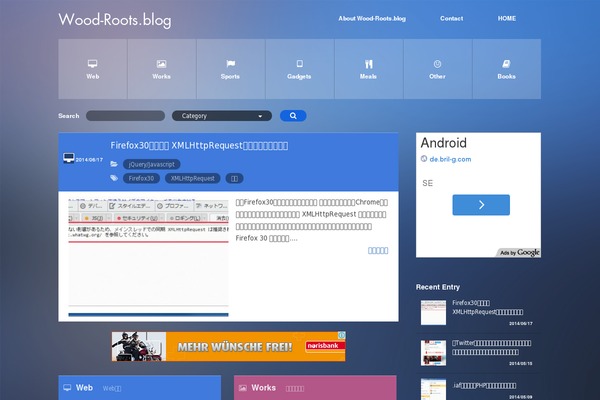Screen dimensions: 600x400
Task: Follow the read-more link under article excerpt
Action: (378, 251)
